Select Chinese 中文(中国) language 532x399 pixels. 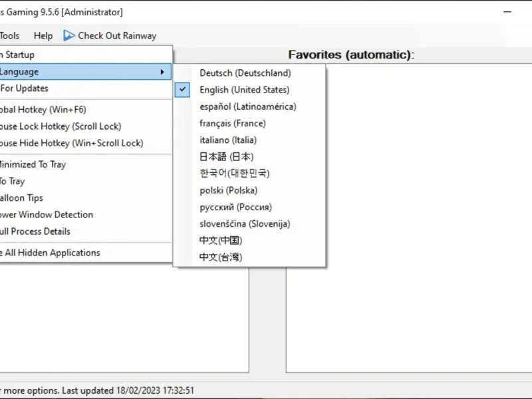pos(250,241)
